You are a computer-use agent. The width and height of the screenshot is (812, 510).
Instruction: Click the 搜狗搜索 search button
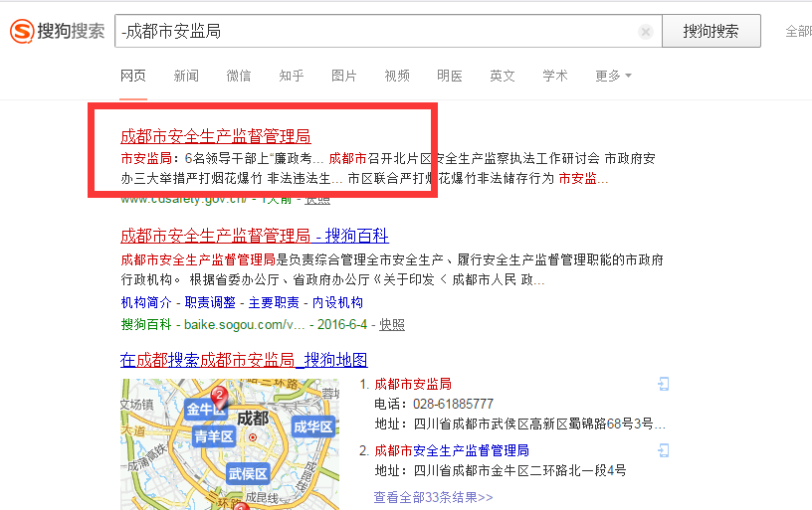(711, 31)
